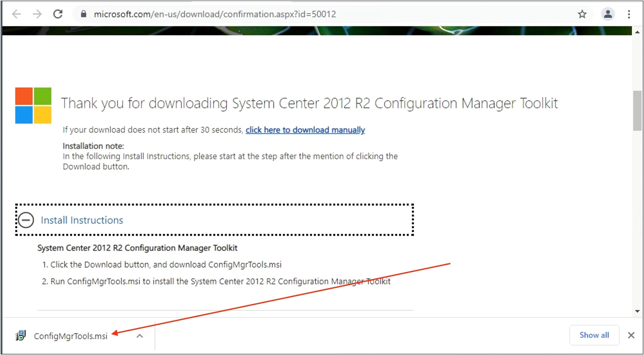Reload the current page

[58, 14]
